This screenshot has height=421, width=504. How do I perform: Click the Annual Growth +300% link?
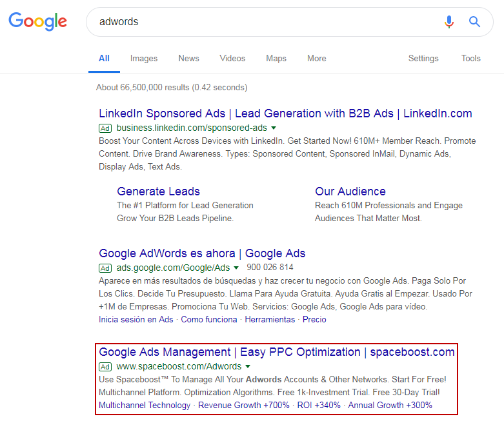[x=390, y=406]
